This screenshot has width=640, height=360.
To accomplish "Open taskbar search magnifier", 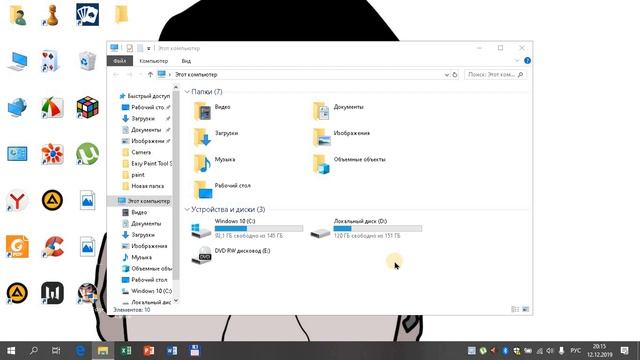I will tap(34, 351).
